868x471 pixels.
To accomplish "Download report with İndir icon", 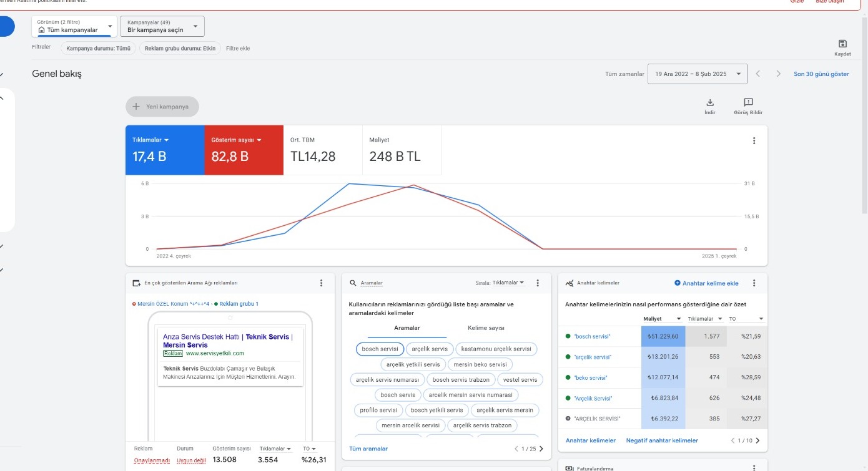I will point(710,102).
